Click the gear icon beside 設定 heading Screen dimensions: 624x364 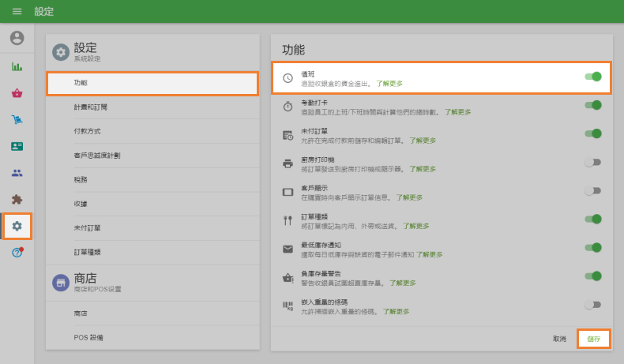(x=61, y=52)
